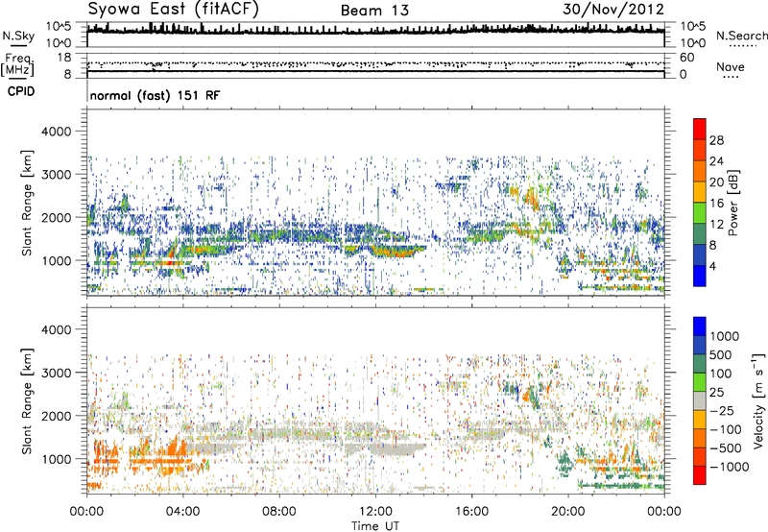768x532 pixels.
Task: Click the "28" label on Power colorbar
Action: pos(716,140)
